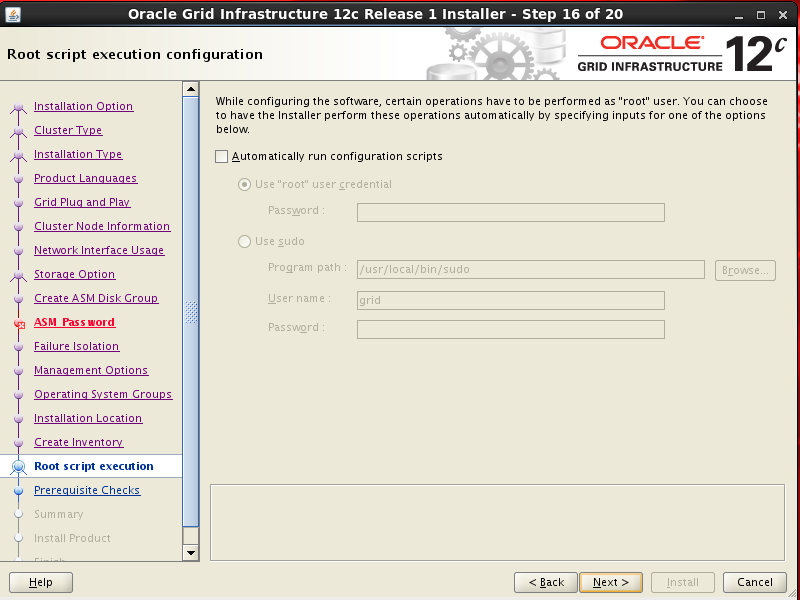The width and height of the screenshot is (800, 600).
Task: Open the Create Inventory step
Action: point(79,442)
